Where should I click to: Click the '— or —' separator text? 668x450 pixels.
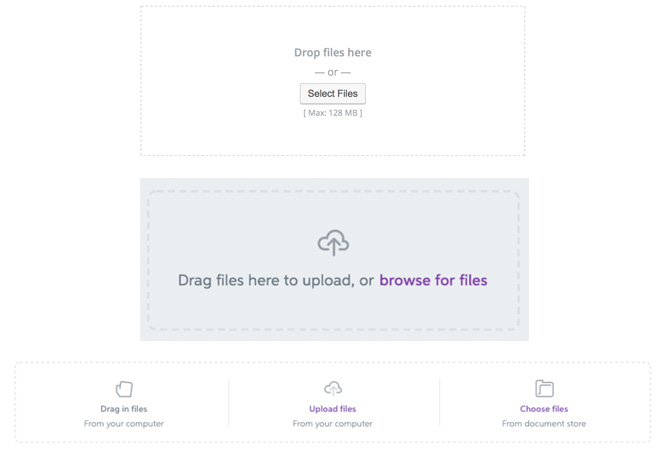[333, 72]
